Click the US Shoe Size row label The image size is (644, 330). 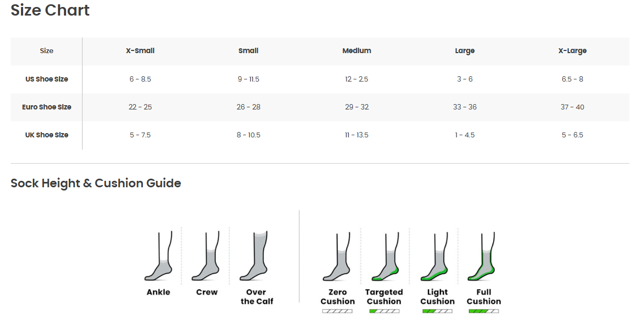click(x=47, y=79)
